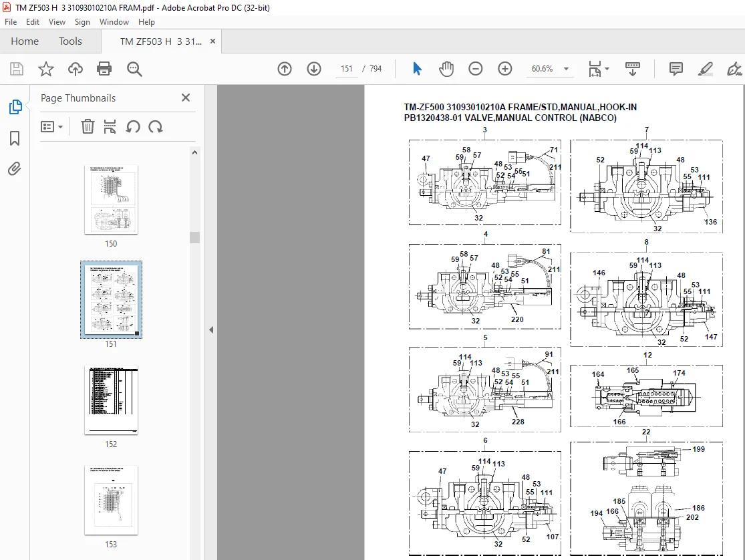745x560 pixels.
Task: Open the Edit menu
Action: pyautogui.click(x=33, y=22)
